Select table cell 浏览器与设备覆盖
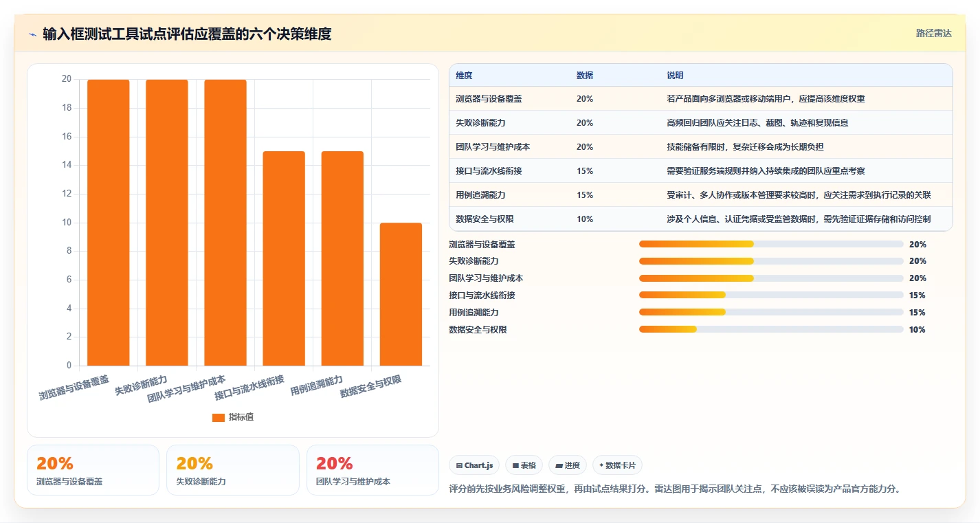The image size is (980, 523). coord(489,99)
